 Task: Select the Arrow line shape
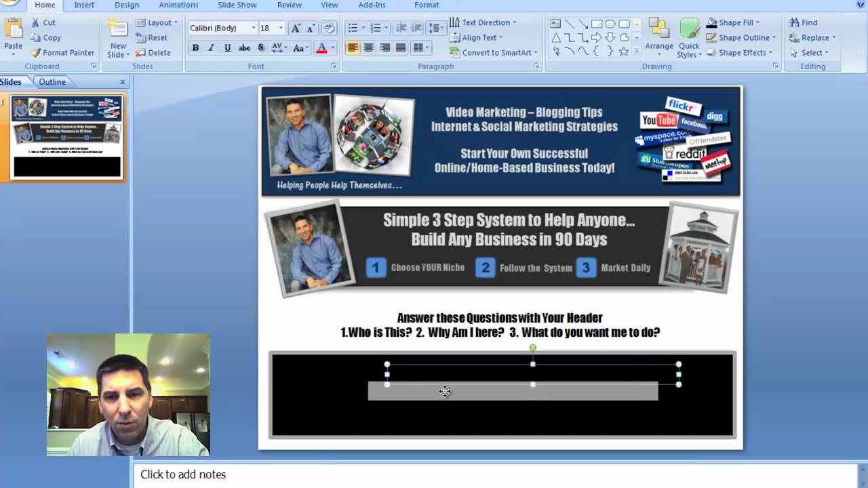tap(583, 24)
